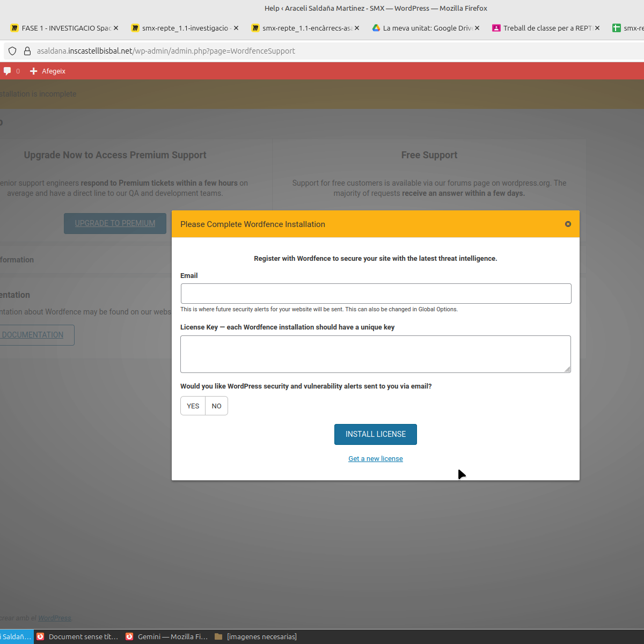644x644 pixels.
Task: Select YES for email security alerts
Action: tap(193, 406)
